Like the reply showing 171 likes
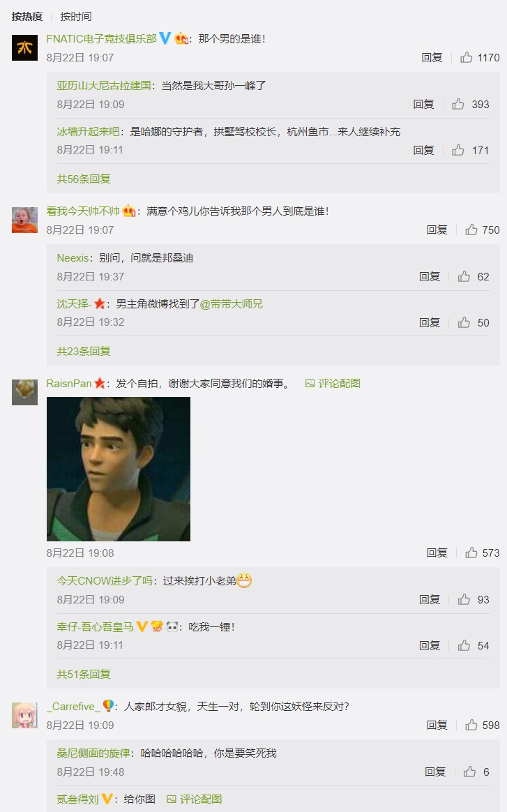Screen dimensions: 507x812 tap(458, 150)
